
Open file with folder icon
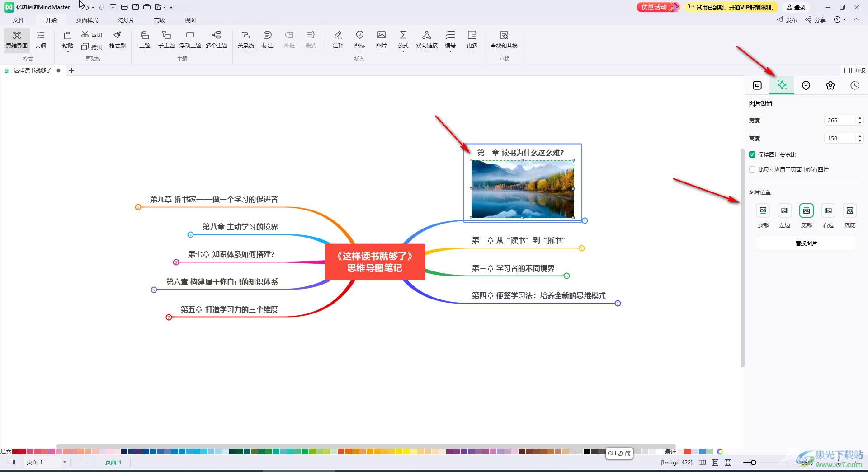124,7
